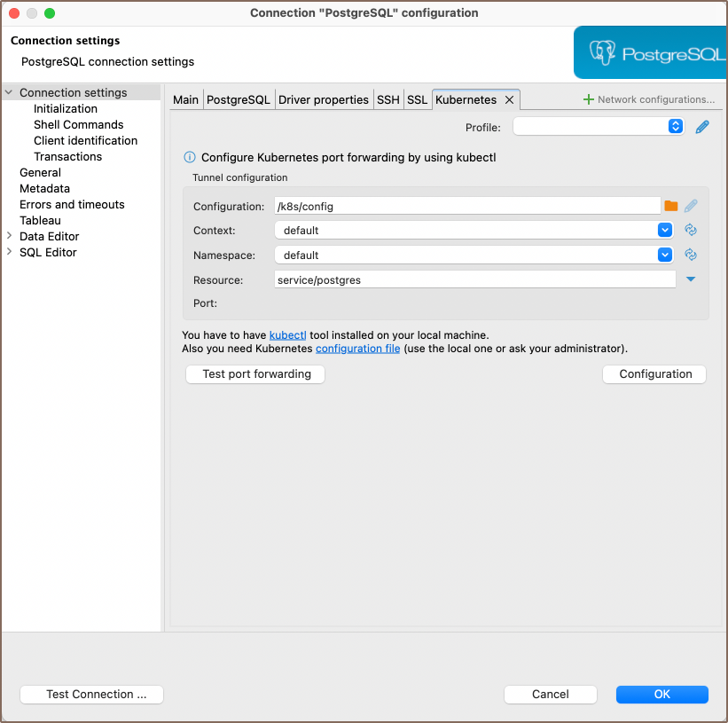Refresh the Namespace list

point(691,255)
